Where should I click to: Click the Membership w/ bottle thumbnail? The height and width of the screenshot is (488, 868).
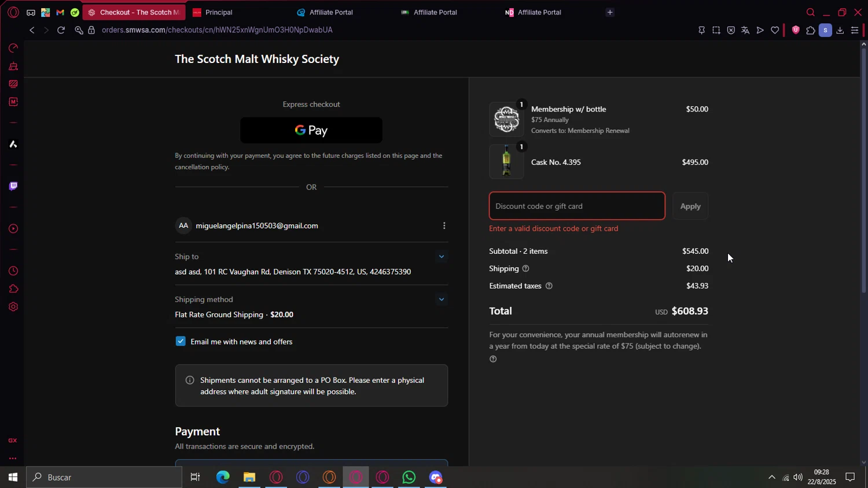point(506,120)
